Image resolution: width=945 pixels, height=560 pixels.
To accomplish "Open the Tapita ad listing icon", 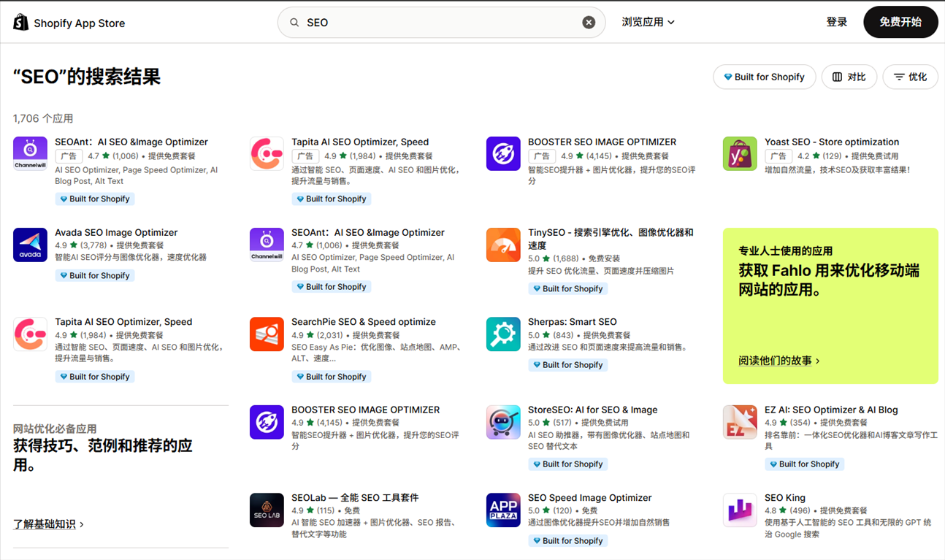I will (267, 153).
